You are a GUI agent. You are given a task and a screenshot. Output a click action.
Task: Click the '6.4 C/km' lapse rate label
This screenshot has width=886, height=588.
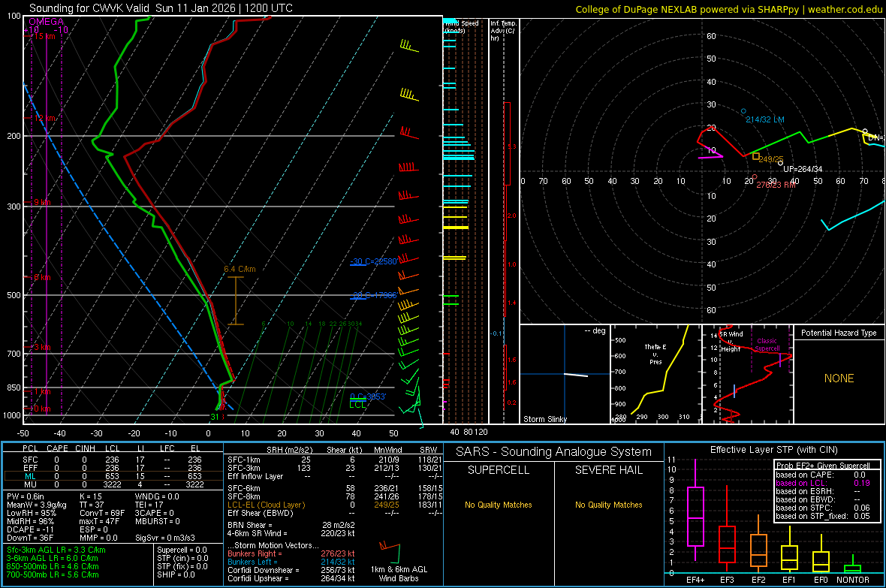[240, 269]
